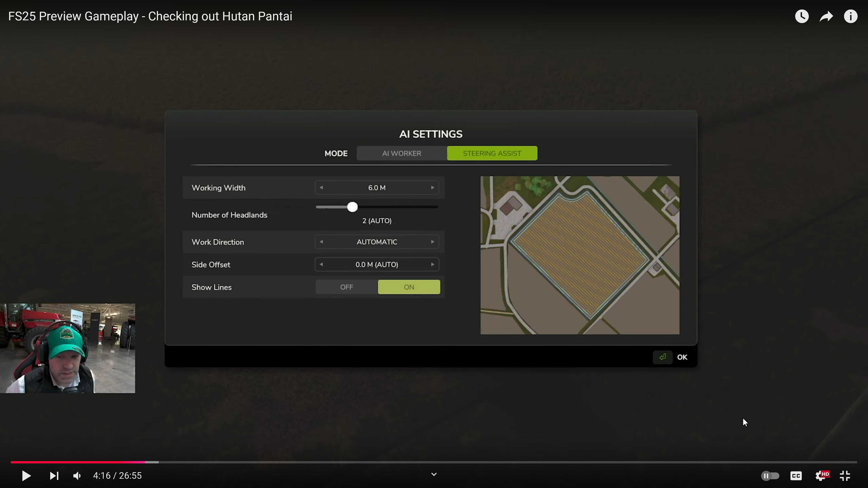Open Watch Later clock icon
This screenshot has height=488, width=868.
click(x=802, y=16)
